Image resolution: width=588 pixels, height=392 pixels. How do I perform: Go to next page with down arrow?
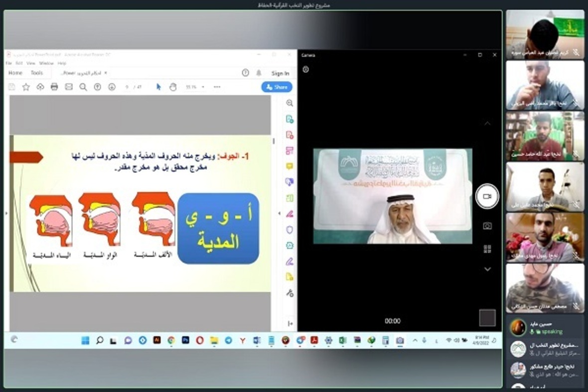coord(112,87)
